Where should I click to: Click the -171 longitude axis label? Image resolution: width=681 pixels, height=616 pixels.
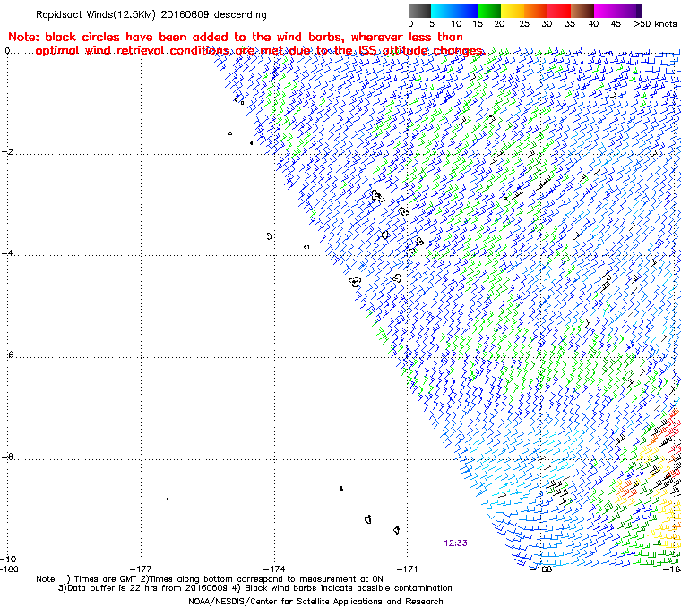[407, 569]
